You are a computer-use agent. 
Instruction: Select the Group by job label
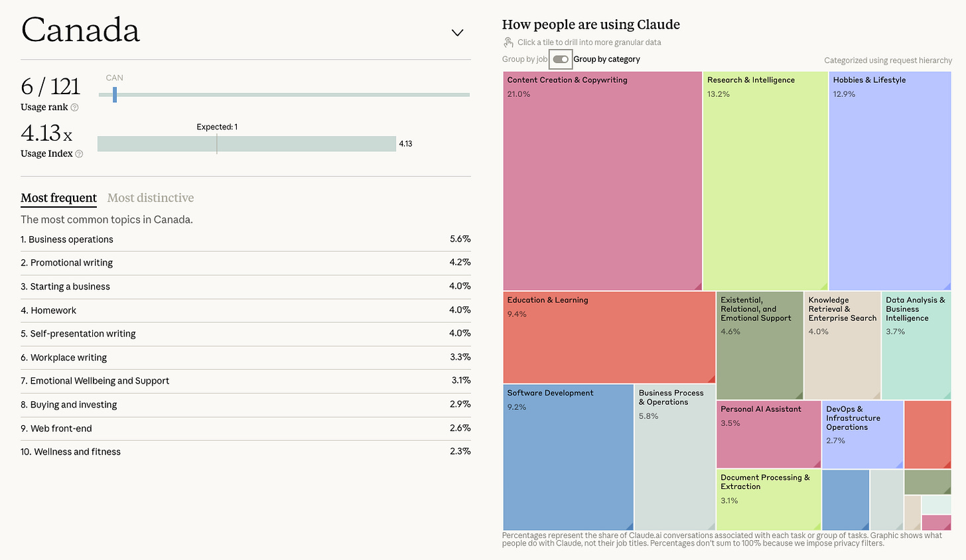pyautogui.click(x=525, y=59)
